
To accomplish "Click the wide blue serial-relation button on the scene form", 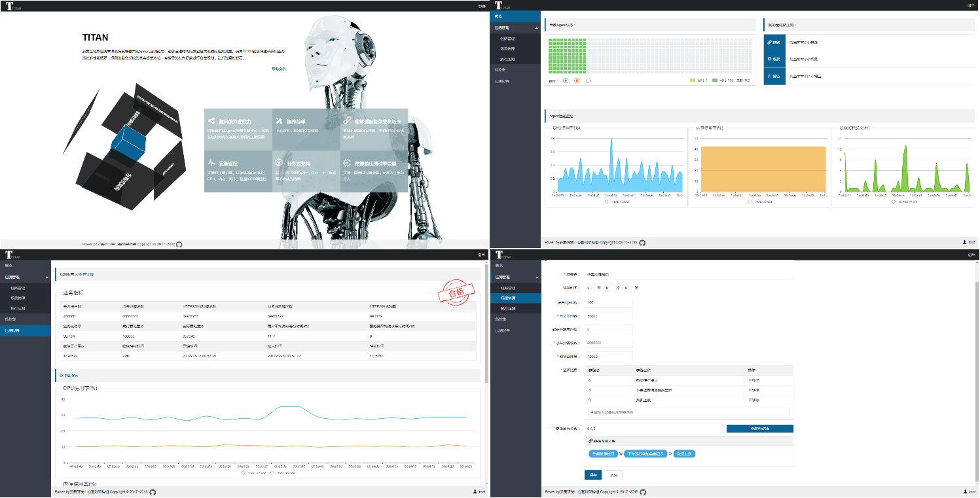I will click(760, 429).
